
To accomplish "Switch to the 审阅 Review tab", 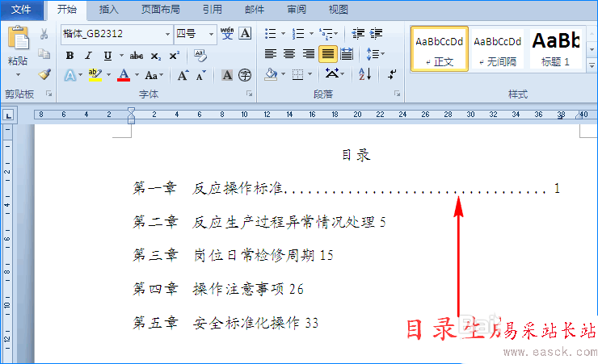I will pos(297,10).
